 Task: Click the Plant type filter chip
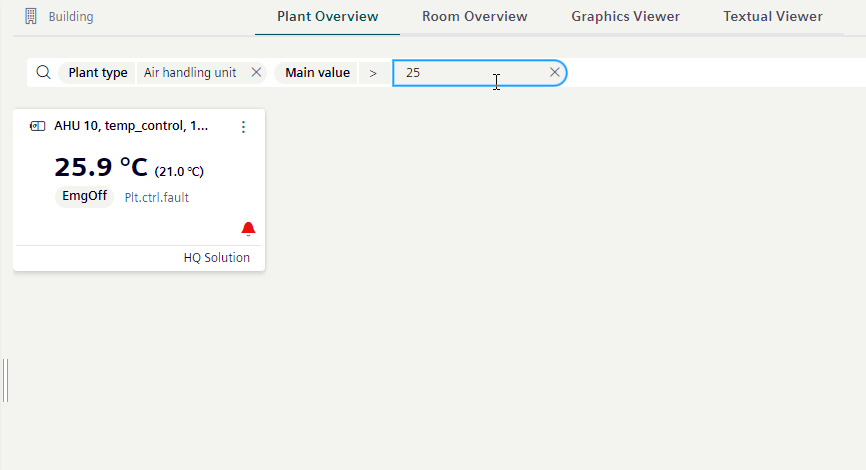98,73
